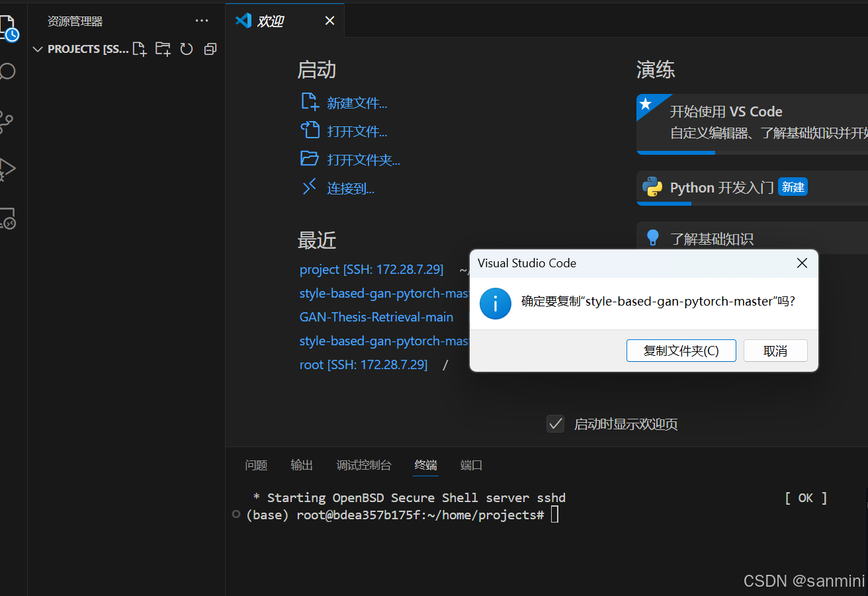
Task: Click the 演练 section heading
Action: (x=656, y=70)
